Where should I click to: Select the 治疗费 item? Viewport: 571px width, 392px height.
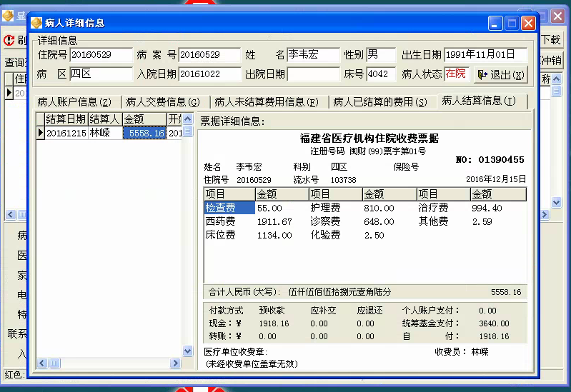(x=433, y=208)
